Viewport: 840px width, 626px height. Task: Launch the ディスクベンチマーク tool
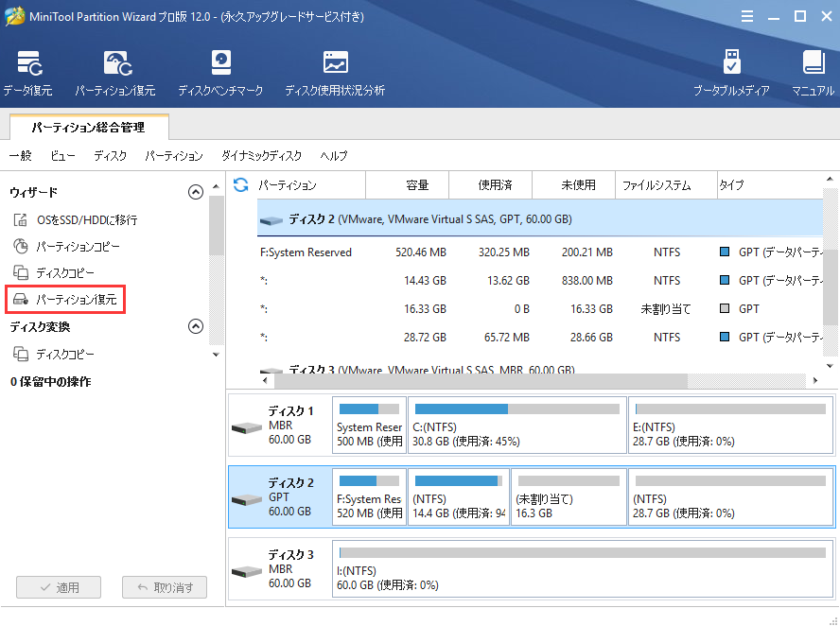point(219,74)
